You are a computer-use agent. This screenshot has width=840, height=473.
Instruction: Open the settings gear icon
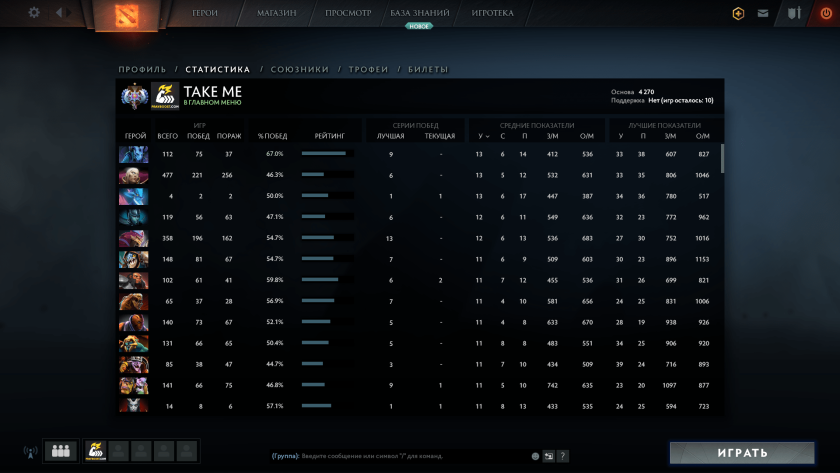[34, 12]
